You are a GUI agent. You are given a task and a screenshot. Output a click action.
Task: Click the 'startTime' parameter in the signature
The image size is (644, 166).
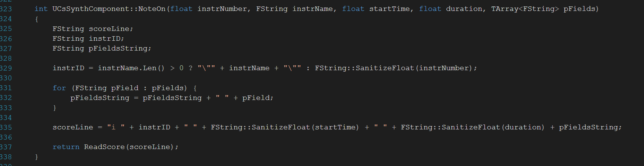click(x=389, y=9)
